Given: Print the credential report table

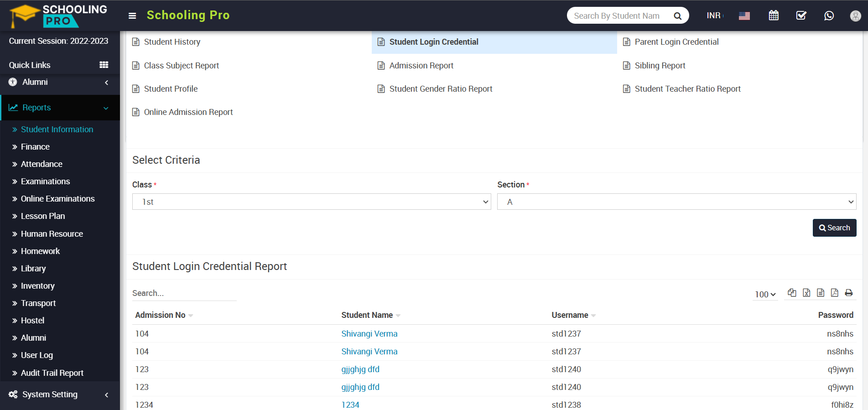Looking at the screenshot, I should coord(849,293).
